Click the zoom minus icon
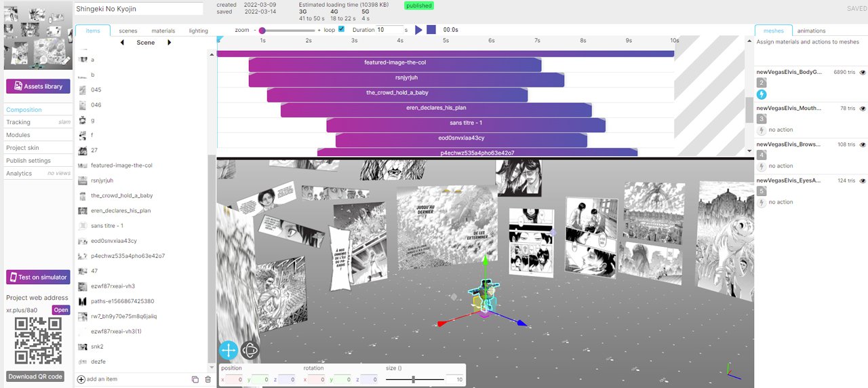This screenshot has height=388, width=868. (x=255, y=31)
